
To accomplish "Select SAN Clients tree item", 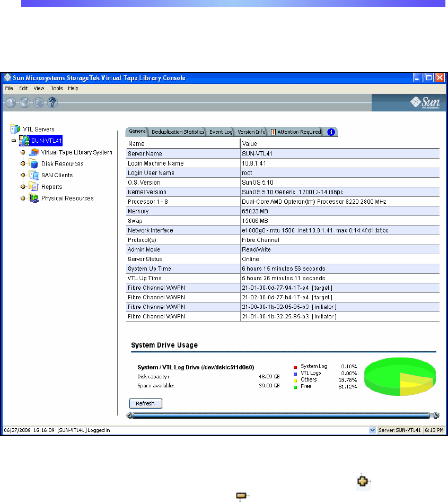I will (x=57, y=175).
